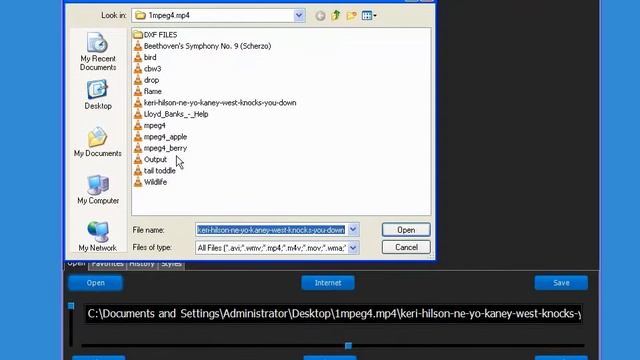Image resolution: width=640 pixels, height=360 pixels.
Task: Click VLC icon beside mpeg4_apple file
Action: point(138,137)
